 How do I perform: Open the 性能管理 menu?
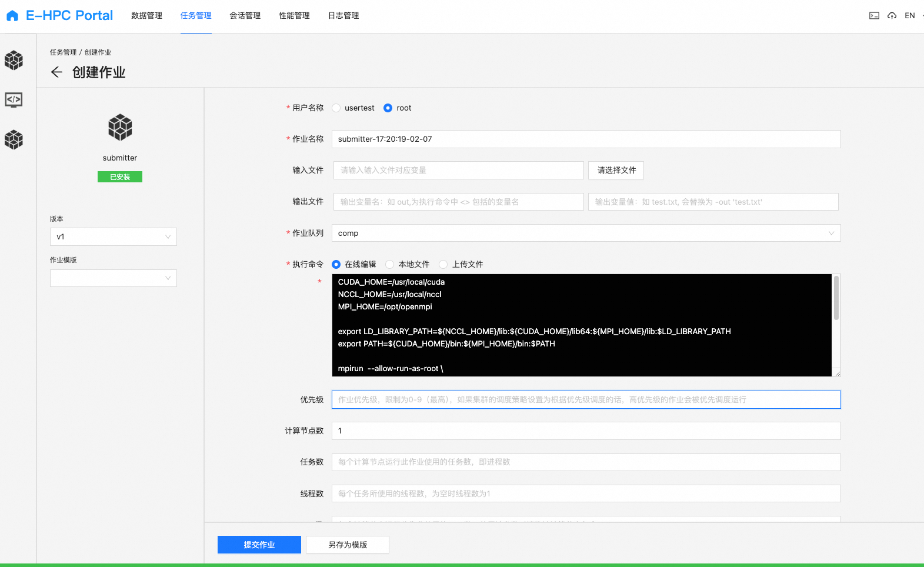click(294, 16)
